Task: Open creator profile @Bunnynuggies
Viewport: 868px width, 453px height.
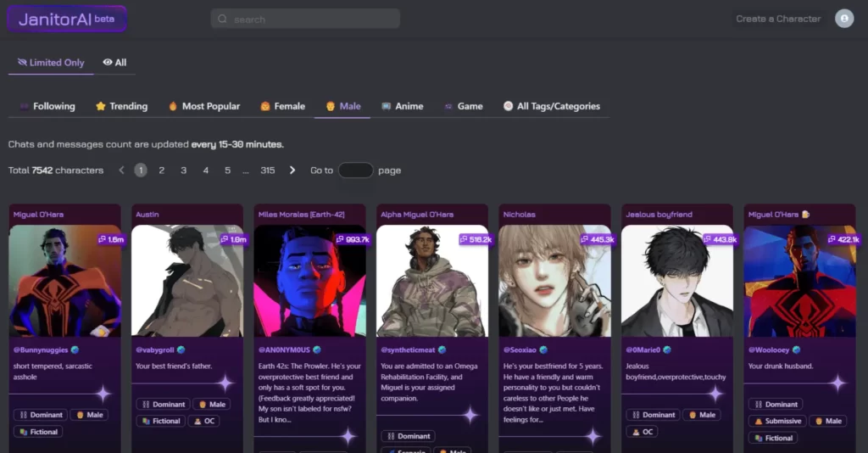Action: (41, 350)
